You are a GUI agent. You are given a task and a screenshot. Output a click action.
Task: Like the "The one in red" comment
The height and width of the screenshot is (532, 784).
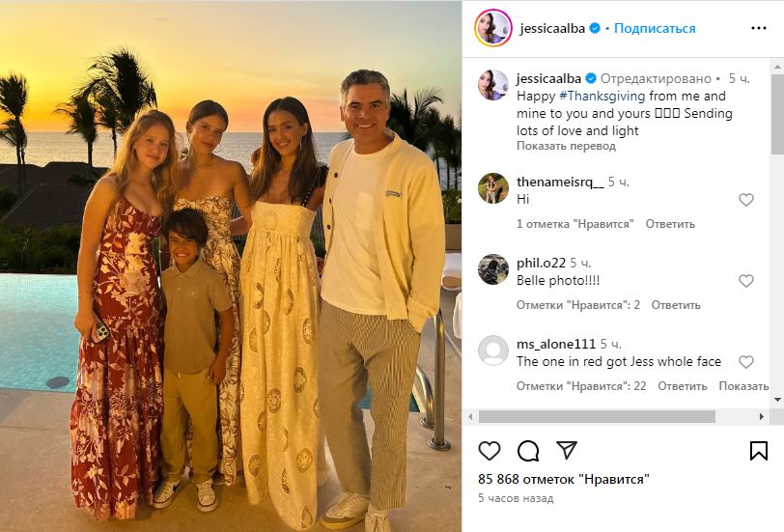point(745,362)
